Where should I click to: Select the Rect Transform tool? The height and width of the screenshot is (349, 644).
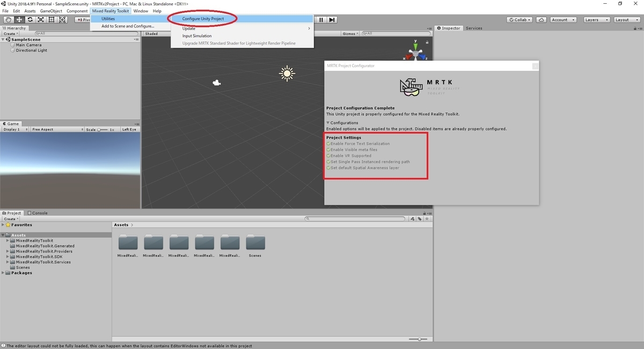(x=52, y=20)
